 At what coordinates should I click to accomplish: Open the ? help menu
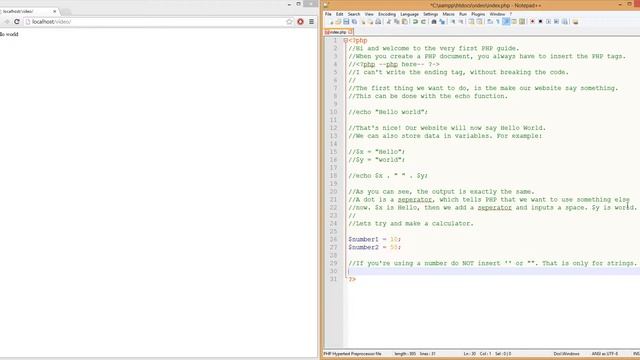pyautogui.click(x=511, y=14)
